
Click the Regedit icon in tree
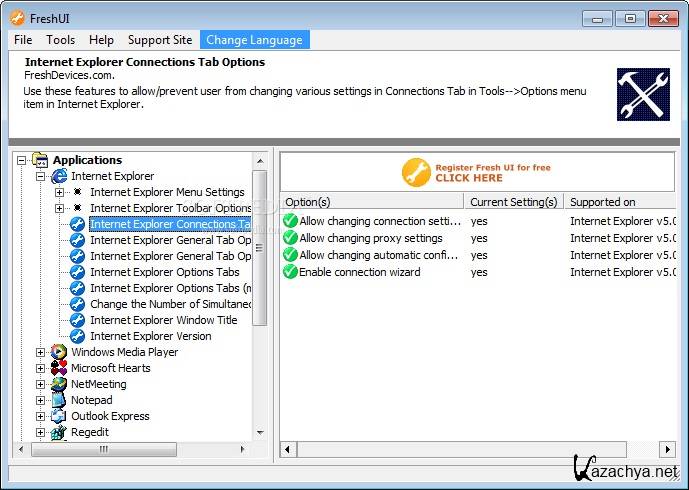point(59,432)
